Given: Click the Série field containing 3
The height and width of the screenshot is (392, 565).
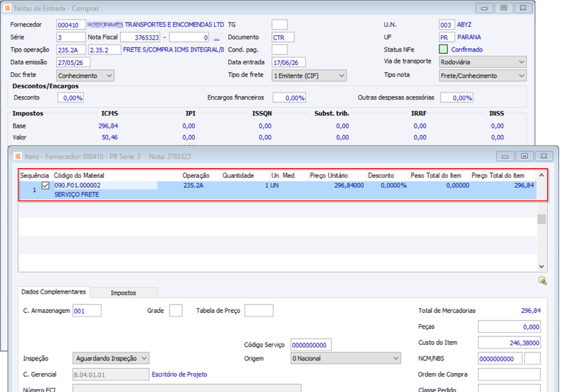Looking at the screenshot, I should point(71,37).
